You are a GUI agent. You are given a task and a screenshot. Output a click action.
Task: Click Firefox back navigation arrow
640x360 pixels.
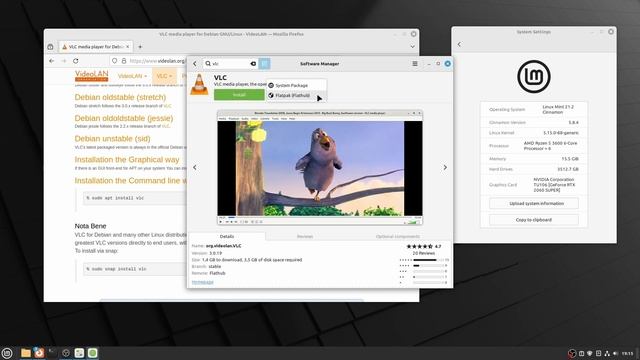click(51, 61)
